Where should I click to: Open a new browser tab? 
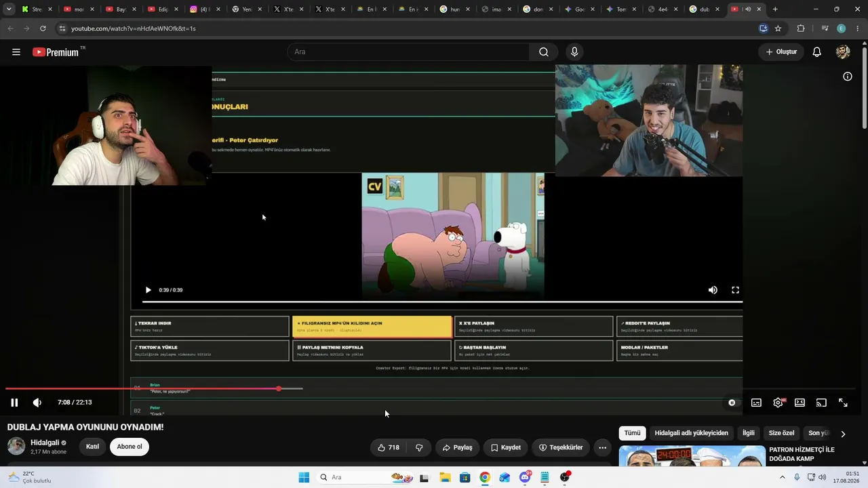tap(775, 9)
